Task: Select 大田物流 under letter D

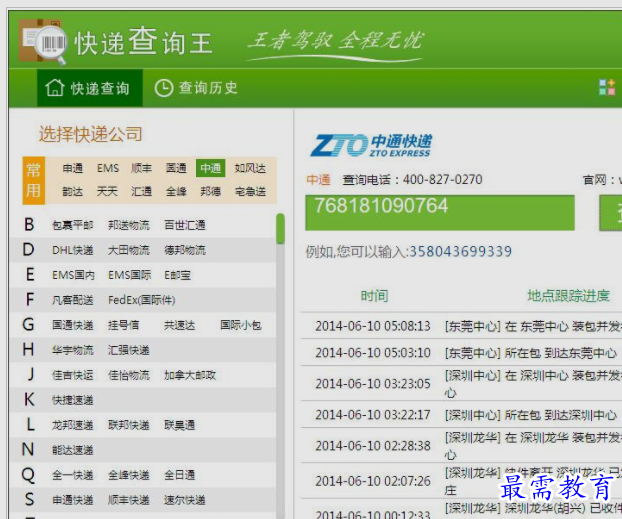Action: (129, 250)
